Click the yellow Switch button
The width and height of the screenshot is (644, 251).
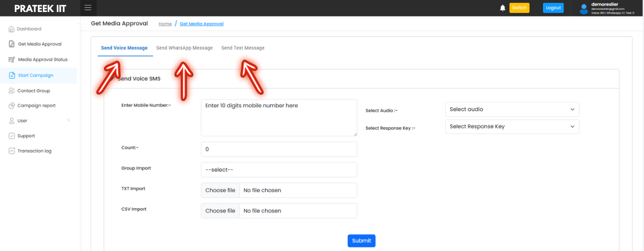[x=519, y=8]
